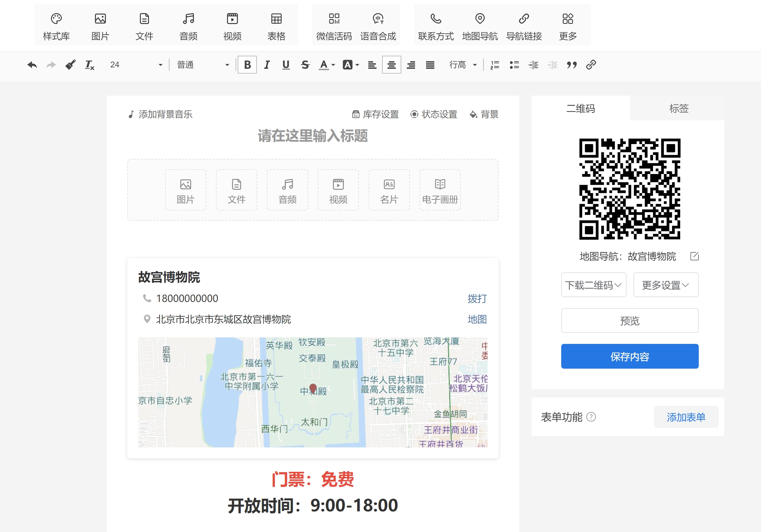This screenshot has width=761, height=532.
Task: Activate the format painter brush
Action: click(x=70, y=65)
